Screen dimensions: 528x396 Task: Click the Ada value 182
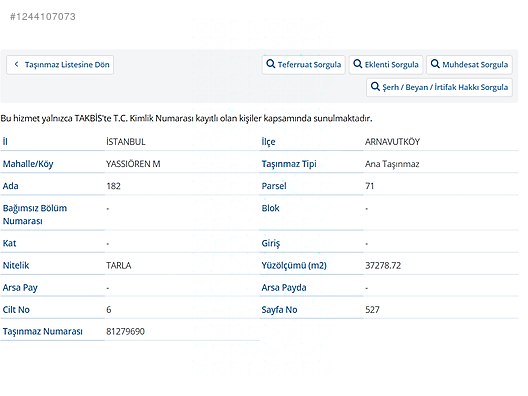click(x=113, y=186)
